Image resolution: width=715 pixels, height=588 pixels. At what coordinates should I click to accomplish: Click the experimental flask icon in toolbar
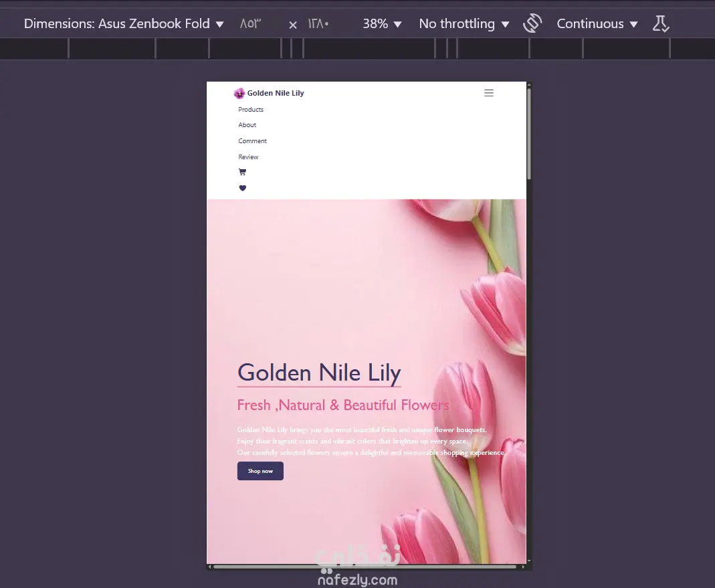tap(660, 23)
